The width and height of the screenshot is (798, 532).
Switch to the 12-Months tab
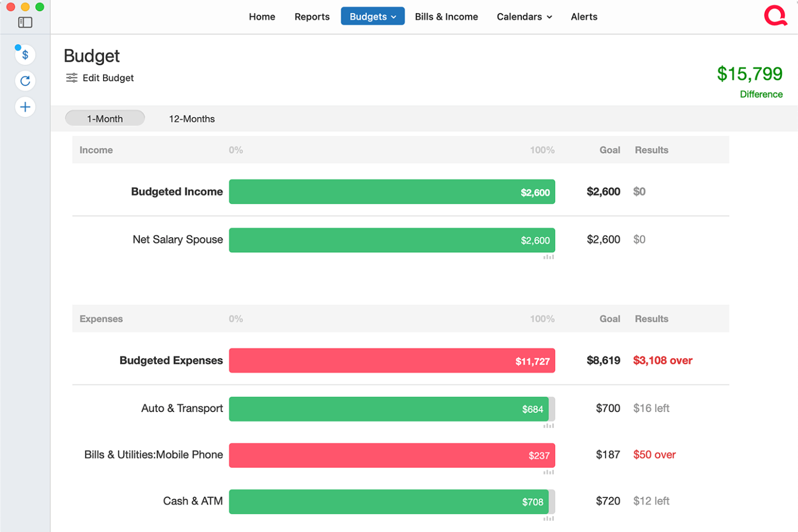pos(191,119)
